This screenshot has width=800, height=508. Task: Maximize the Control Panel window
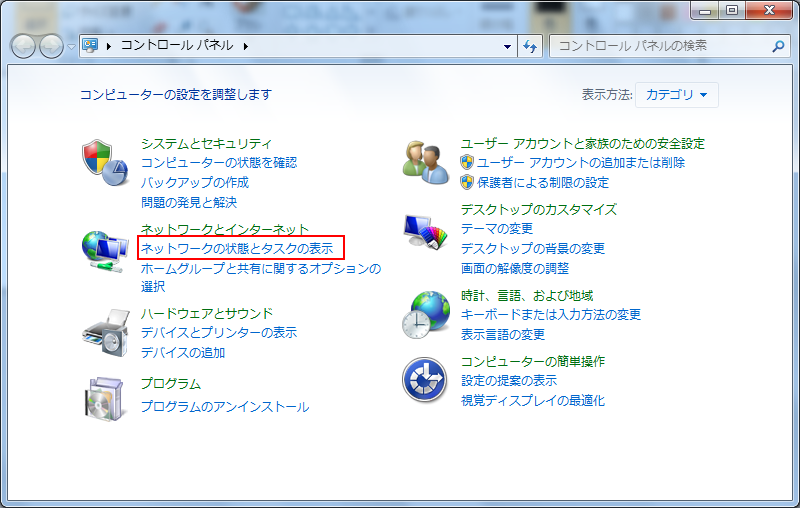tap(732, 10)
